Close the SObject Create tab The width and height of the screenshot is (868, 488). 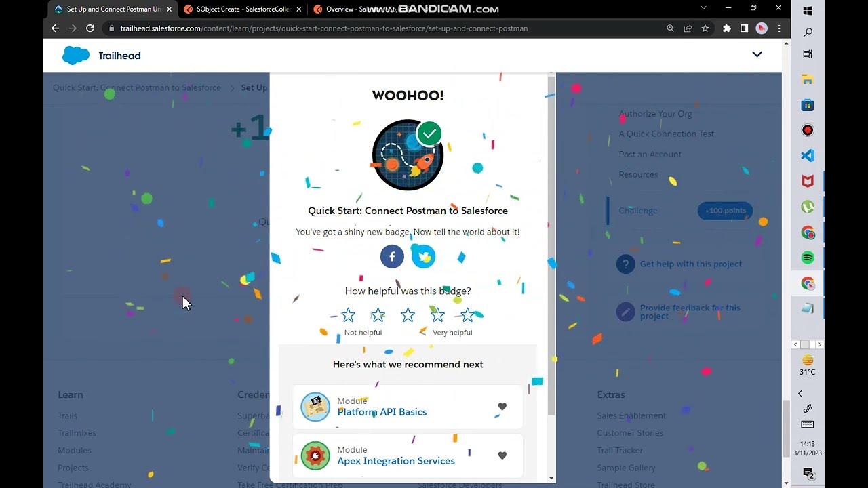(x=298, y=9)
